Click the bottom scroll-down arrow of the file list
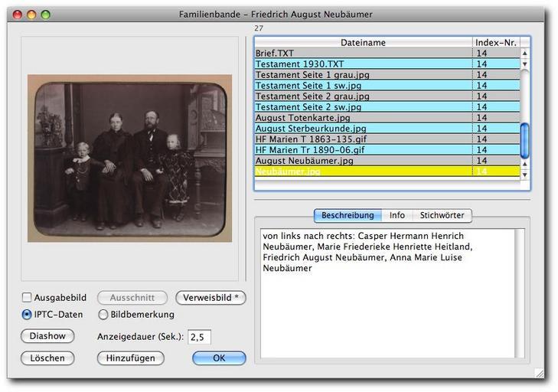 click(x=524, y=175)
